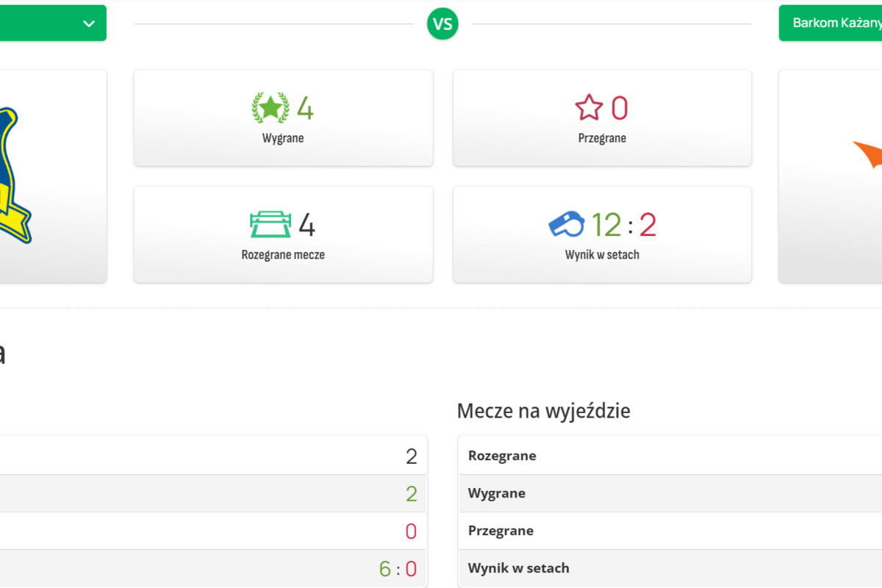Open the Barkom Każany team dropdown

[834, 24]
